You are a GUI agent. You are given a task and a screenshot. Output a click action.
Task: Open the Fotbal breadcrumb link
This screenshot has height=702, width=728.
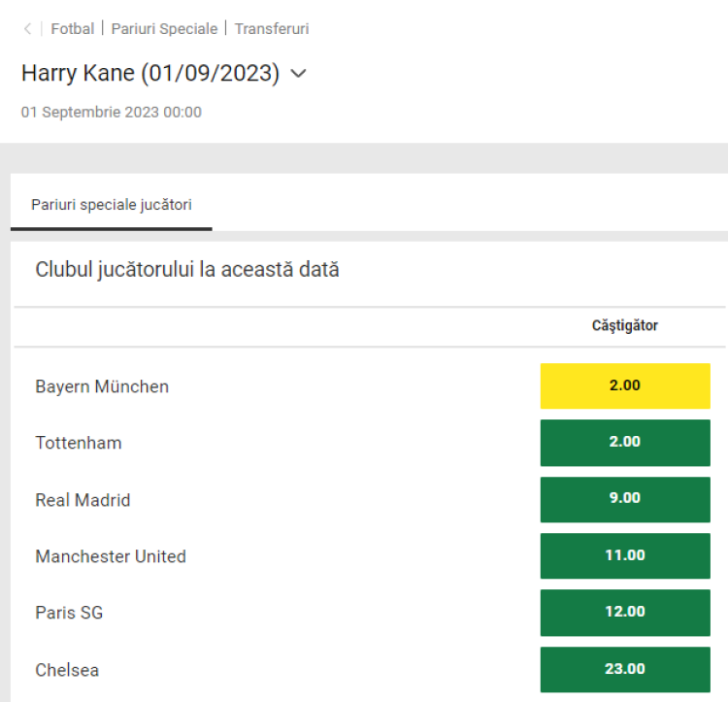coord(73,29)
